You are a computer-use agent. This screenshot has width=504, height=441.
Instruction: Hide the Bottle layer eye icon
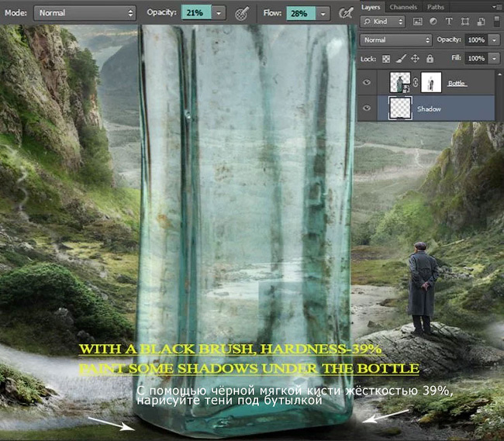tap(367, 83)
